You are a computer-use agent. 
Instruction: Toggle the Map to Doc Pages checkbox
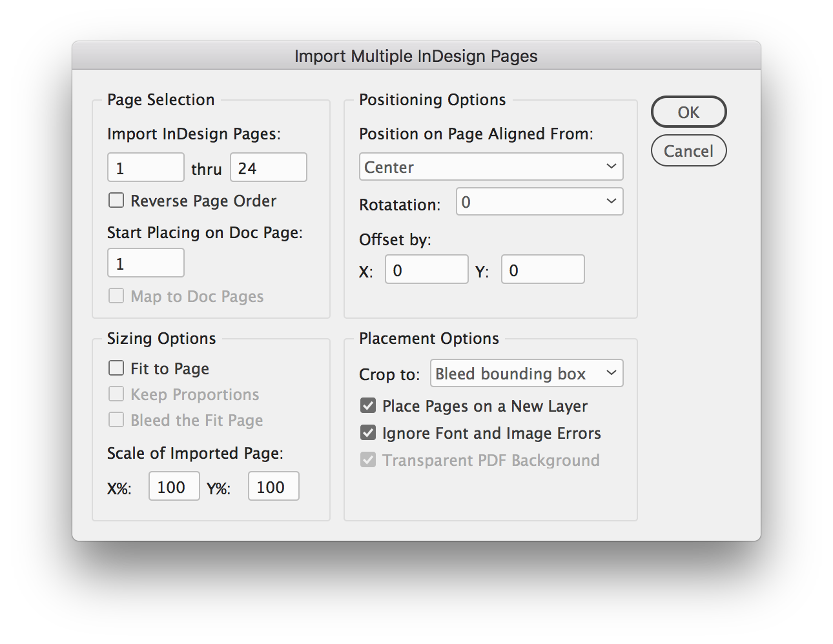tap(116, 296)
